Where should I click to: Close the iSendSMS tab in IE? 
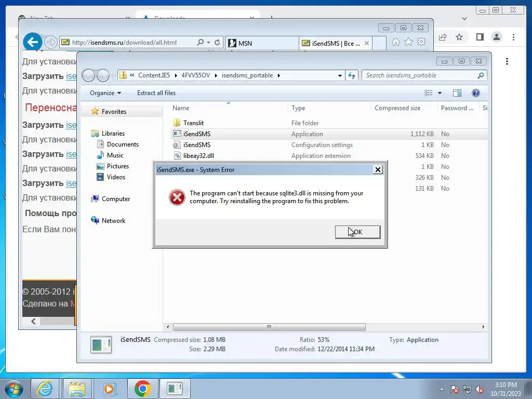click(367, 43)
